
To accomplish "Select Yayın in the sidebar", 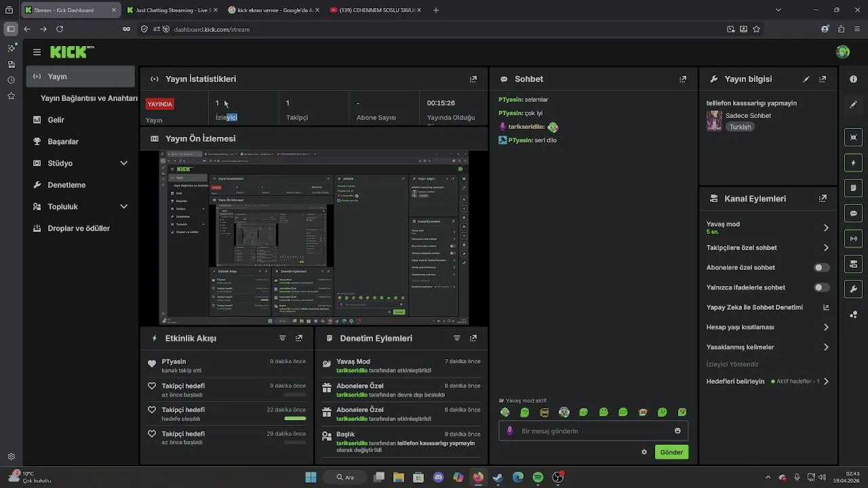I will point(81,77).
